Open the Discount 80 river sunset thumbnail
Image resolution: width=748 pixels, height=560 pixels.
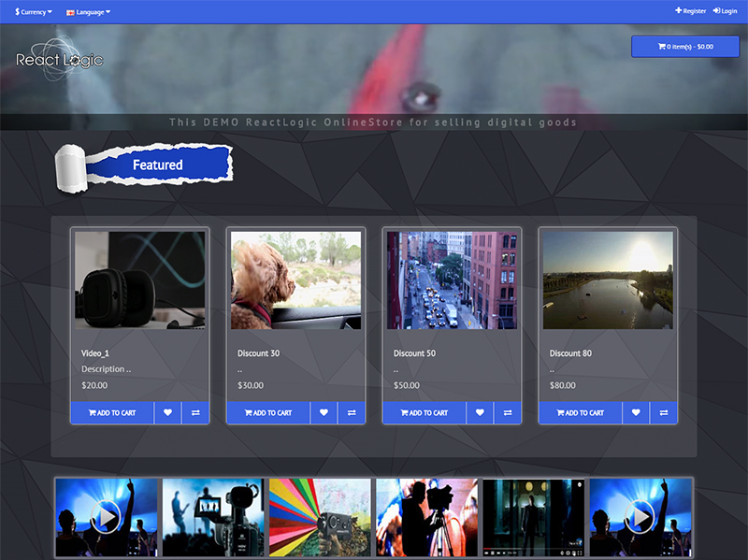pos(608,280)
